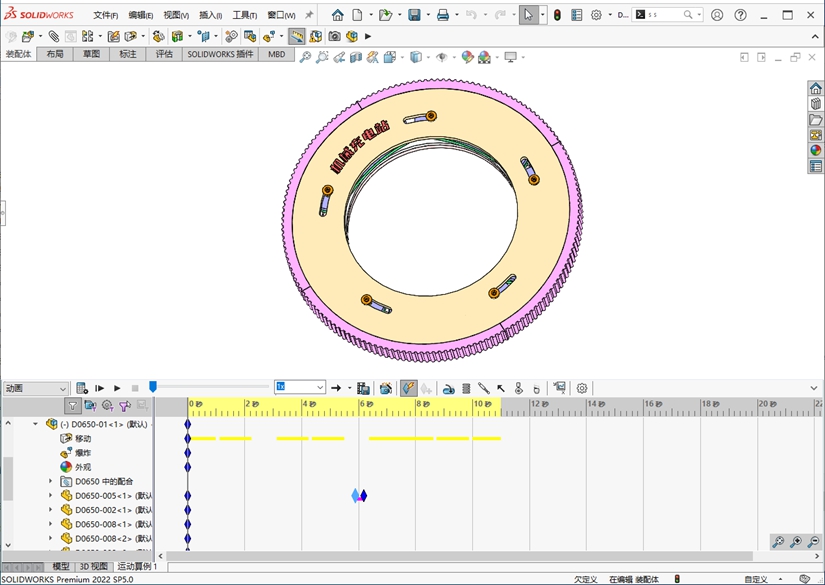825x585 pixels.
Task: Expand the D0650-005<1> tree node
Action: [x=51, y=495]
